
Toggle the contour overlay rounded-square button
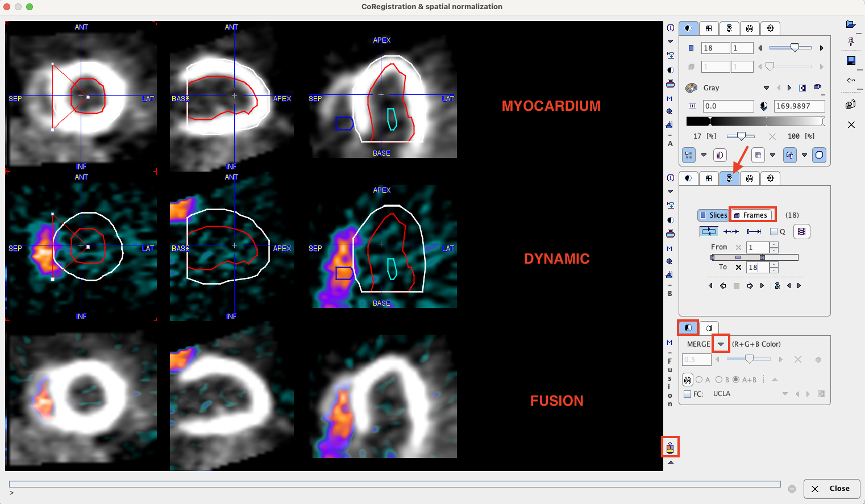coord(819,155)
